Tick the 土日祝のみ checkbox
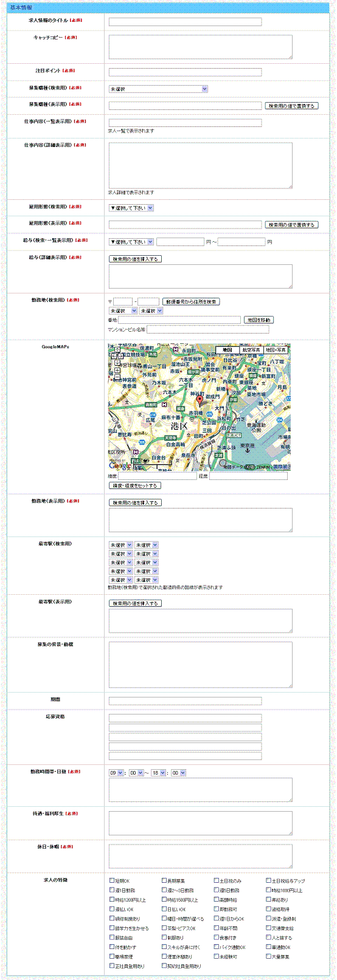 (x=217, y=880)
